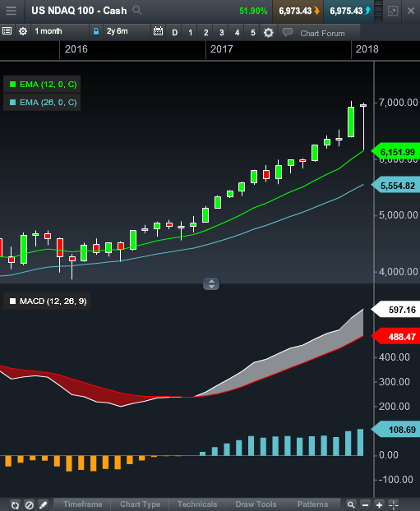Screen dimensions: 420x511
Task: Open the Chart Forum speech bubble
Action: (x=288, y=32)
